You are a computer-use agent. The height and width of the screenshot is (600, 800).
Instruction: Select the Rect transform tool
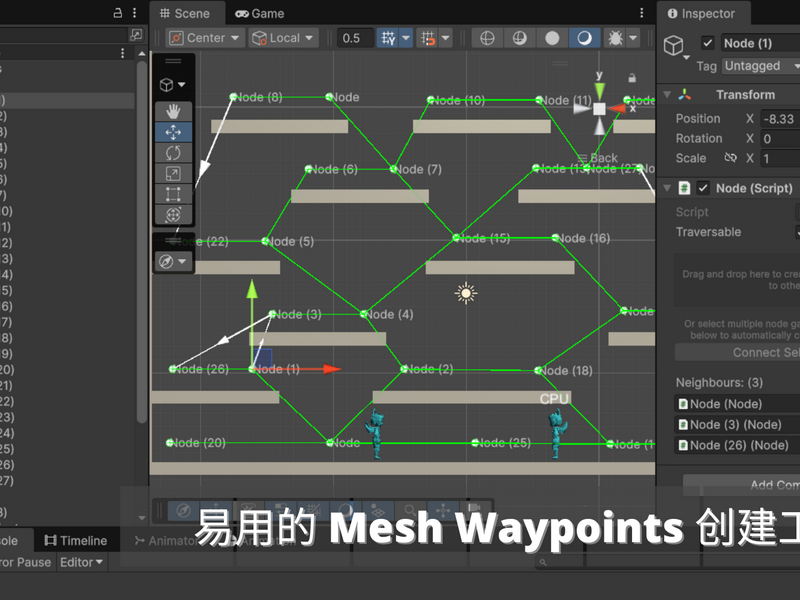tap(173, 194)
